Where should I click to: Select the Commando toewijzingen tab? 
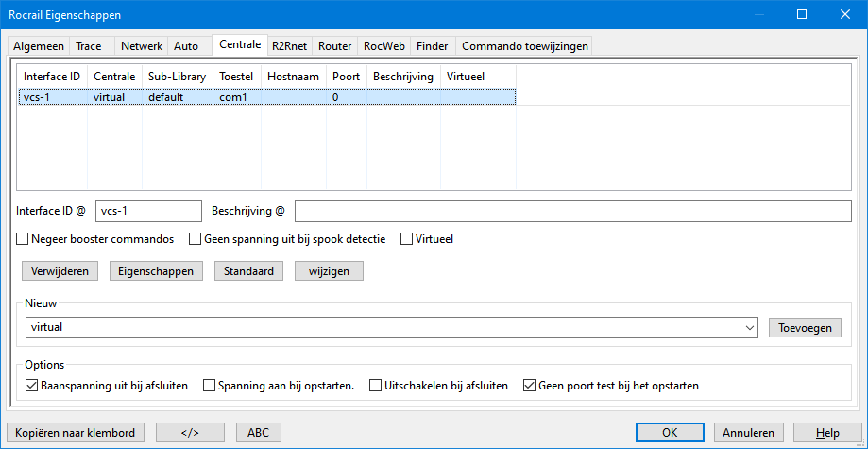pyautogui.click(x=524, y=45)
